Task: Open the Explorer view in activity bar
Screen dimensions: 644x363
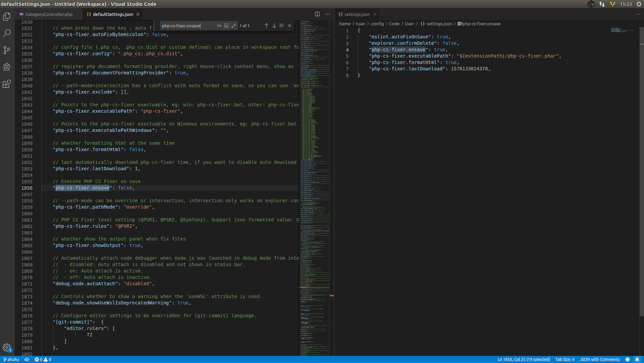Action: tap(7, 16)
